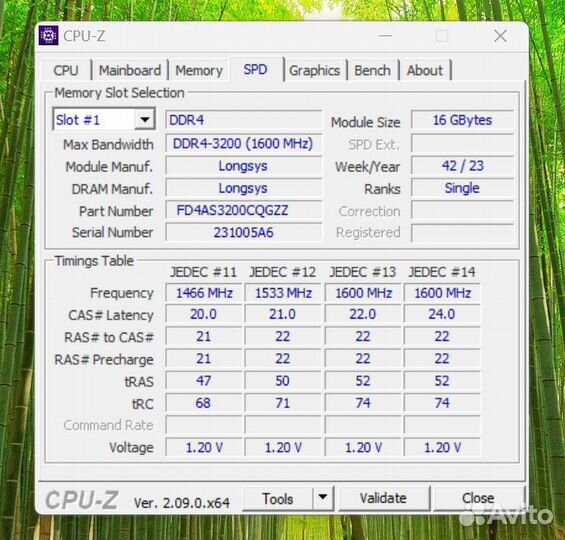Click the Validate button
The image size is (565, 540).
[x=383, y=498]
